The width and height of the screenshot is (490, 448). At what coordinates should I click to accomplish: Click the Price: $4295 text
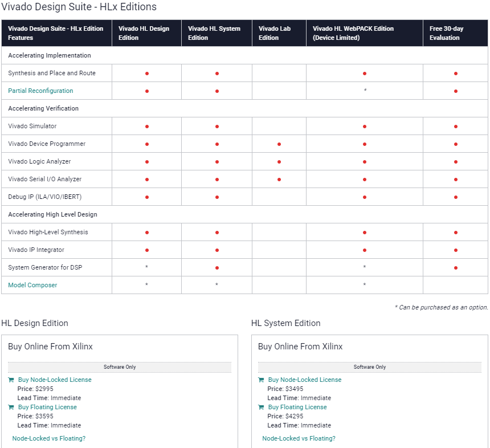285,416
